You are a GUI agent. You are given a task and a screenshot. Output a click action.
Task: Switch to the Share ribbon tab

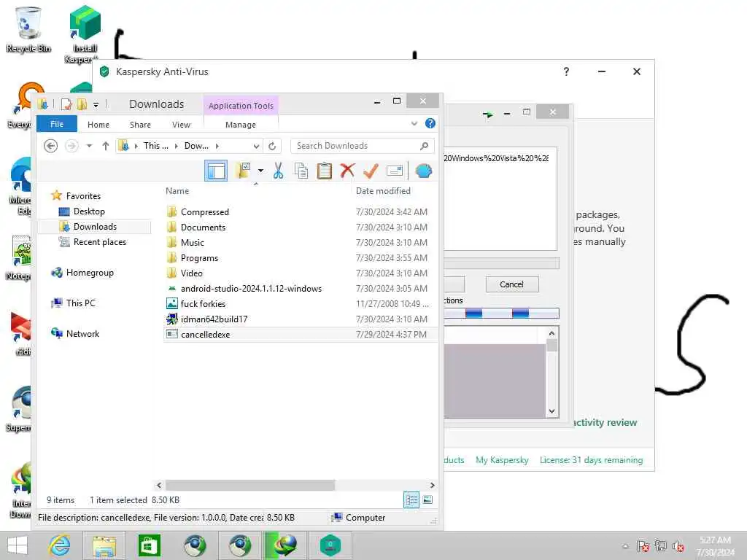[140, 124]
